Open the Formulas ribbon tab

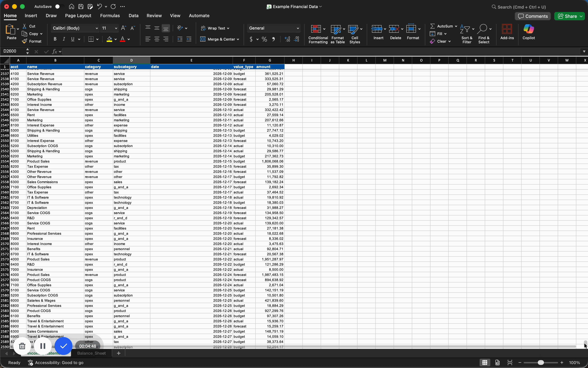coord(110,16)
